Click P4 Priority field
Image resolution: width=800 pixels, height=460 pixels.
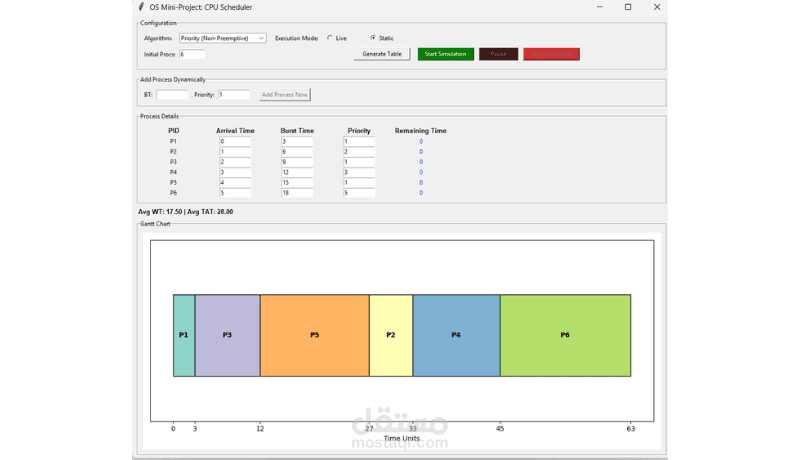click(359, 172)
